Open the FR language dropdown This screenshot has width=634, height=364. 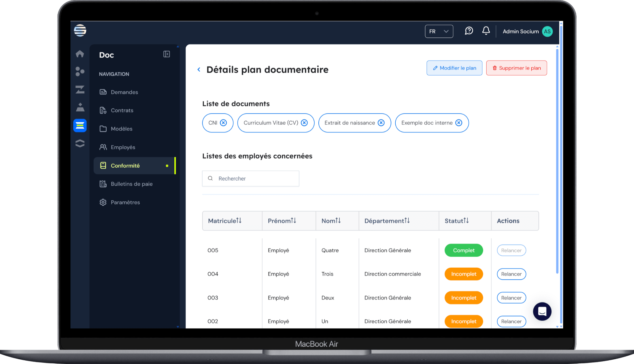[x=439, y=31]
